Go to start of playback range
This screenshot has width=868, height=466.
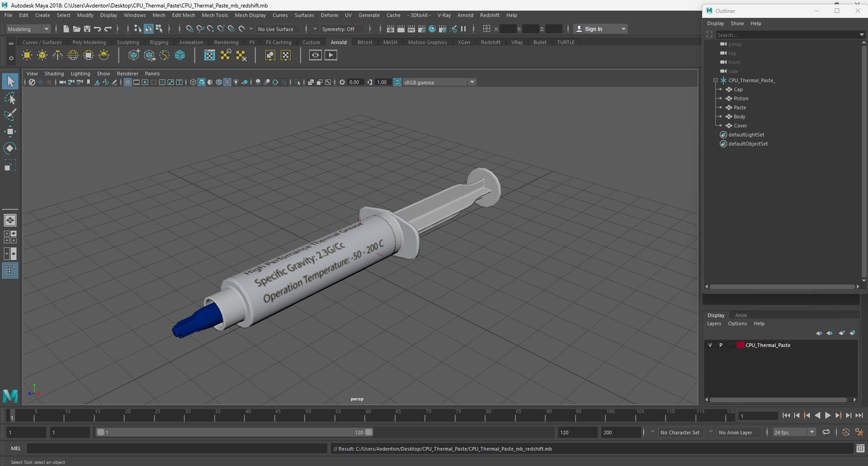point(786,415)
